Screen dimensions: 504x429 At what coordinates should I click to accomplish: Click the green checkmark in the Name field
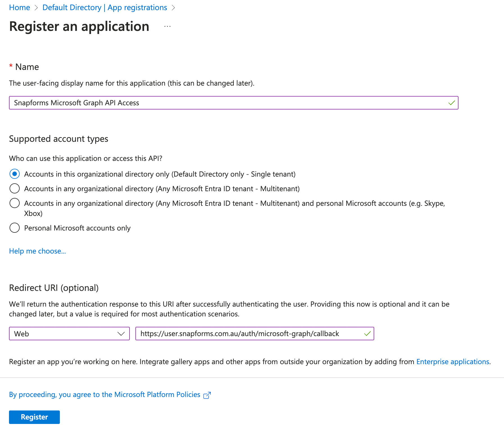pos(451,103)
